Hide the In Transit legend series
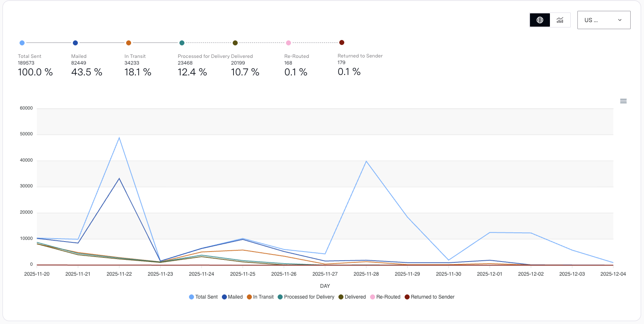This screenshot has height=324, width=644. pyautogui.click(x=260, y=297)
